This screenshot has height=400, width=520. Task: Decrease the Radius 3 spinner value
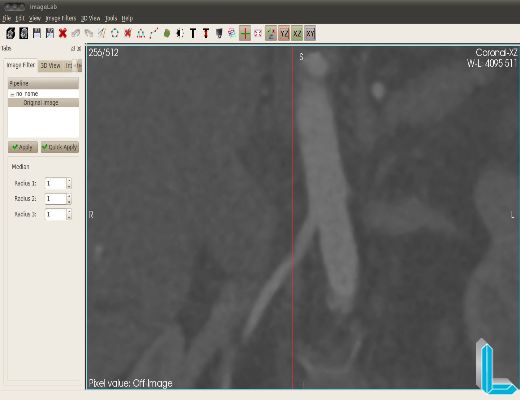click(x=69, y=217)
